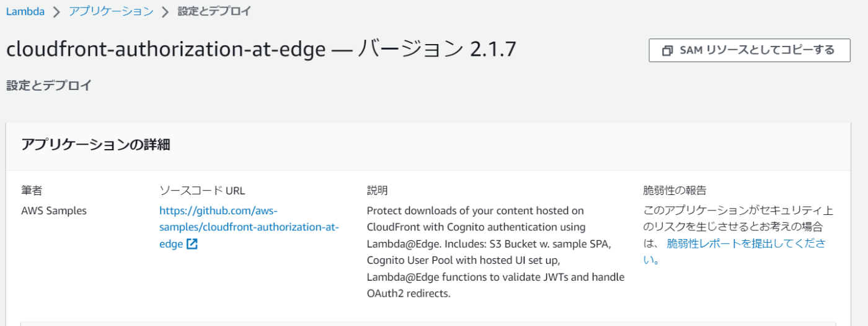This screenshot has height=326, width=868.
Task: Click the "Protect downloads" description paragraph
Action: [x=495, y=252]
